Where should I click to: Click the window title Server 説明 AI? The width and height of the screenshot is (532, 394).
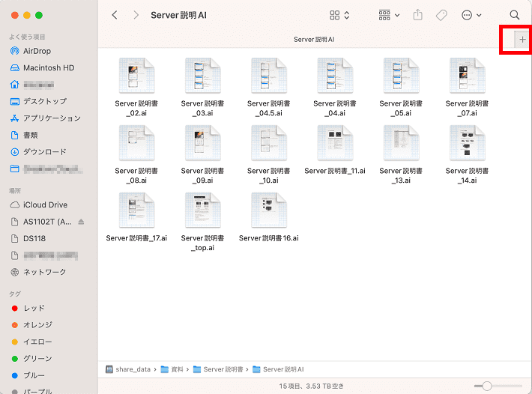(x=178, y=15)
